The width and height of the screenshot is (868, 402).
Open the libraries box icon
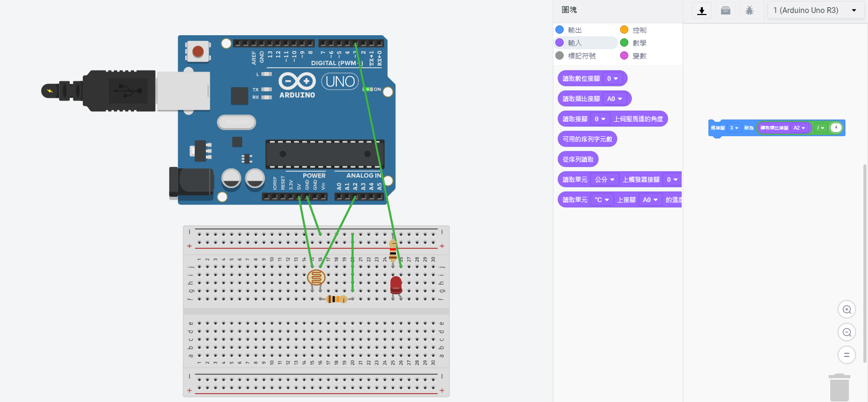coord(726,10)
